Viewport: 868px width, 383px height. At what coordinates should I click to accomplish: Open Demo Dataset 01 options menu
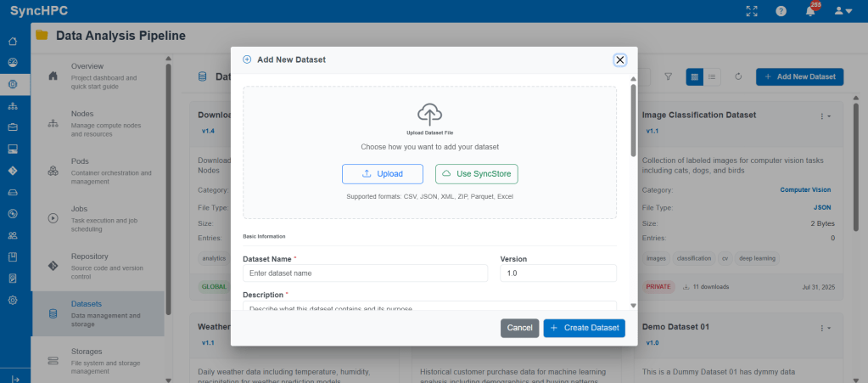coord(824,327)
